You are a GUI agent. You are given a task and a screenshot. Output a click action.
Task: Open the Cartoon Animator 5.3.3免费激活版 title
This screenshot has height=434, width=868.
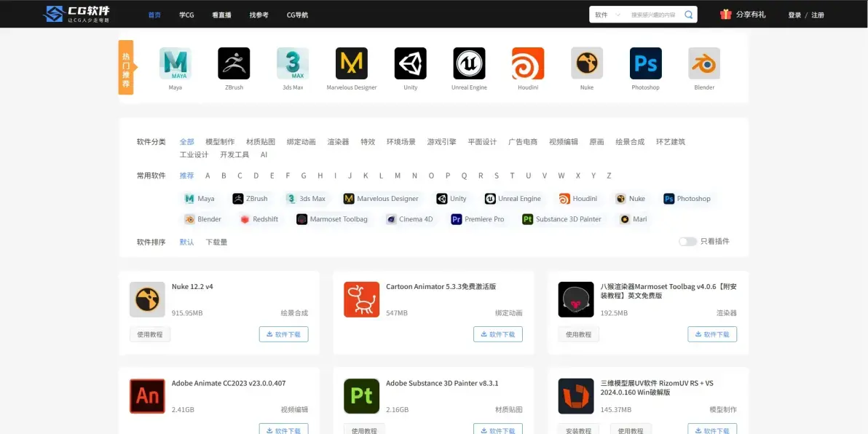point(441,287)
